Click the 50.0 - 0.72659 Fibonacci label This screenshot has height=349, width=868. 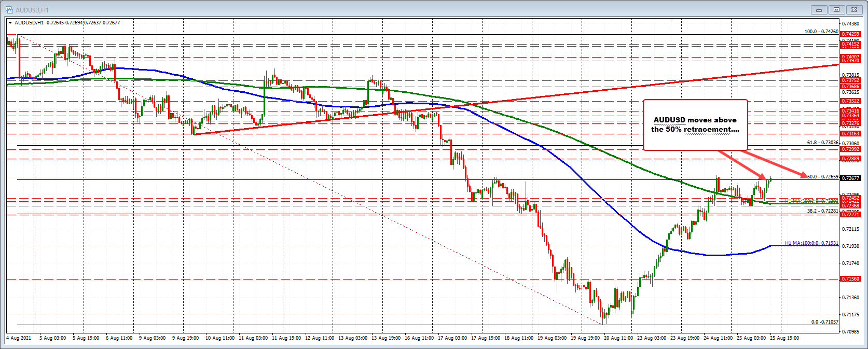tap(822, 177)
